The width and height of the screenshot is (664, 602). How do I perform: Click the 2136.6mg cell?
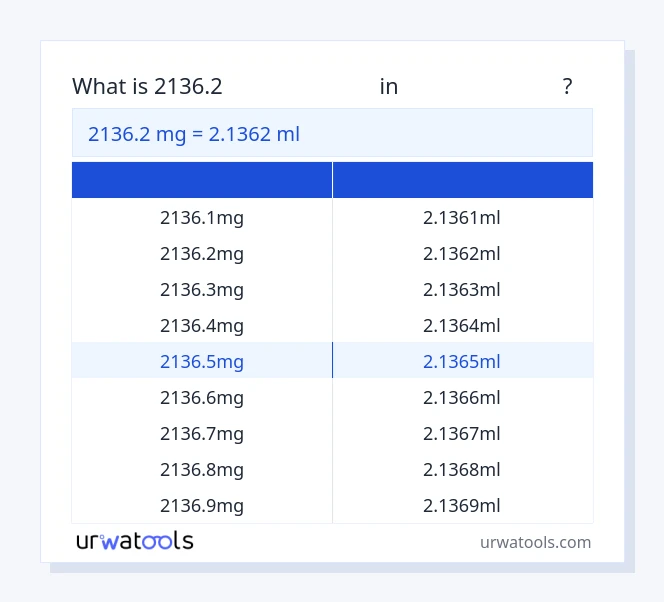pyautogui.click(x=202, y=398)
